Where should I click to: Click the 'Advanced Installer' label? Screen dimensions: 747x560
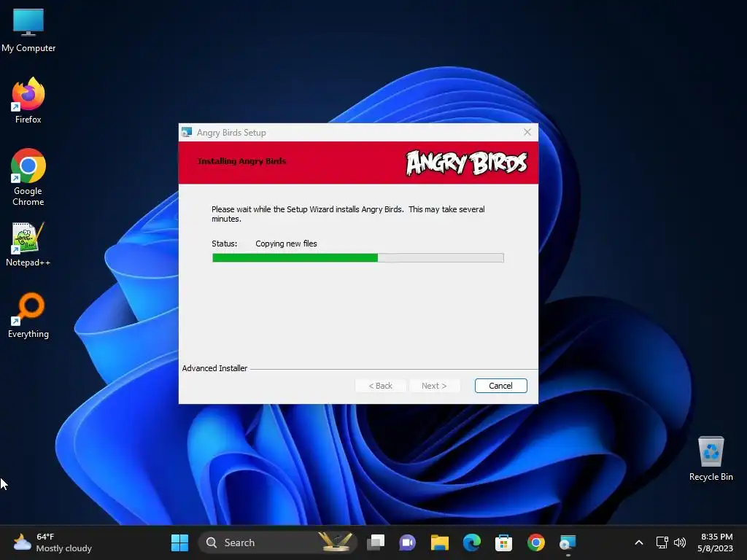point(214,368)
